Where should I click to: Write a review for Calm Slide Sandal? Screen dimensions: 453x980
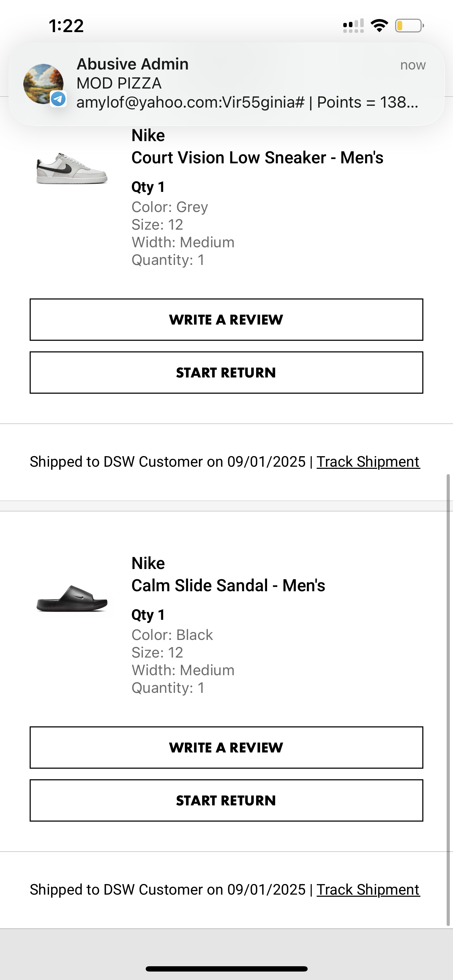pyautogui.click(x=226, y=748)
